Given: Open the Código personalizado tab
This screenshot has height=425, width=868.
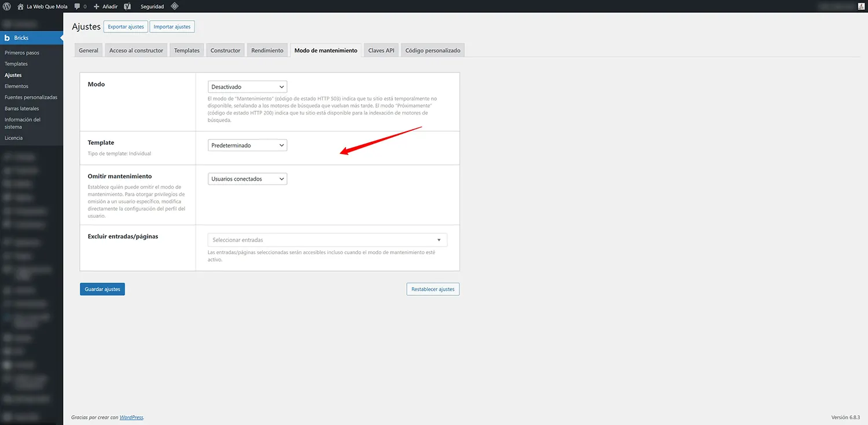Looking at the screenshot, I should coord(432,50).
